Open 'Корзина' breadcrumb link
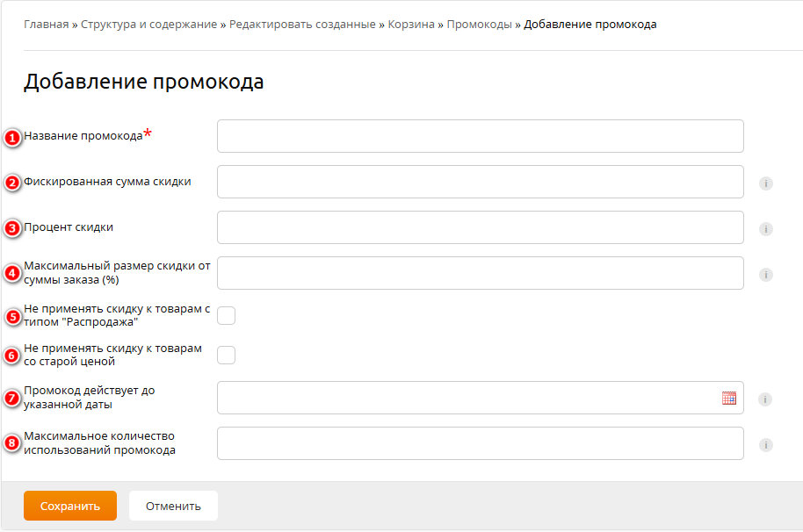Image resolution: width=803 pixels, height=532 pixels. [411, 25]
